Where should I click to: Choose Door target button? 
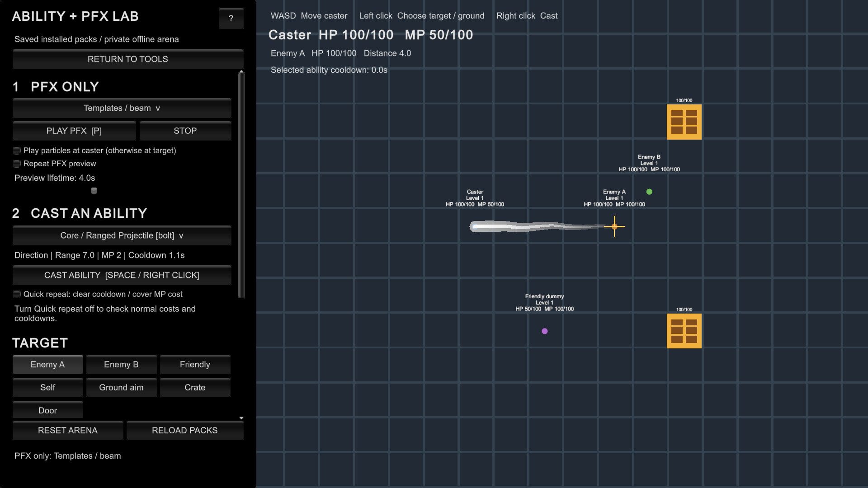tap(48, 410)
